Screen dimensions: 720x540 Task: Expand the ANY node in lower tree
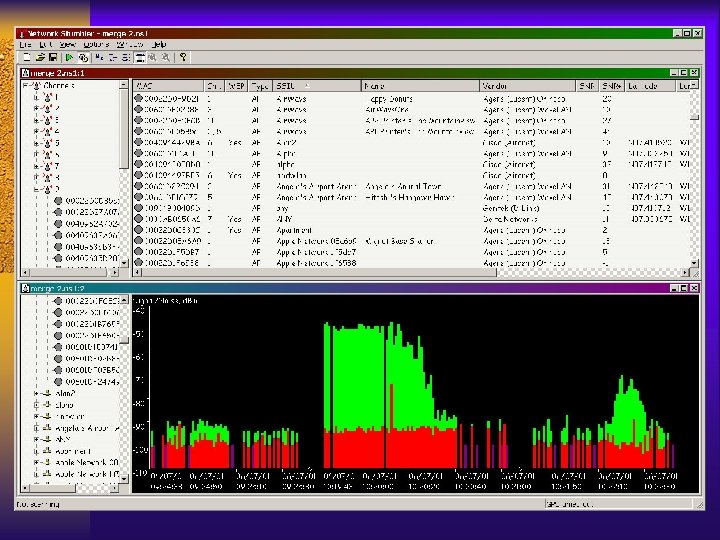[37, 439]
